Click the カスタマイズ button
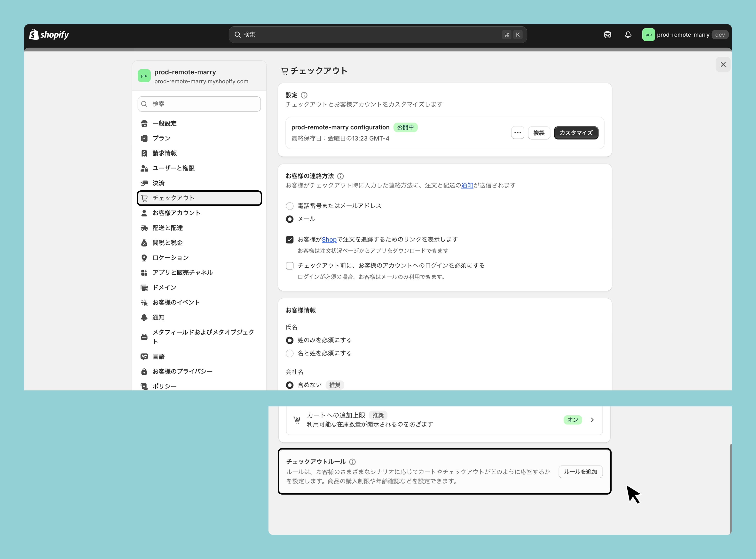 576,133
